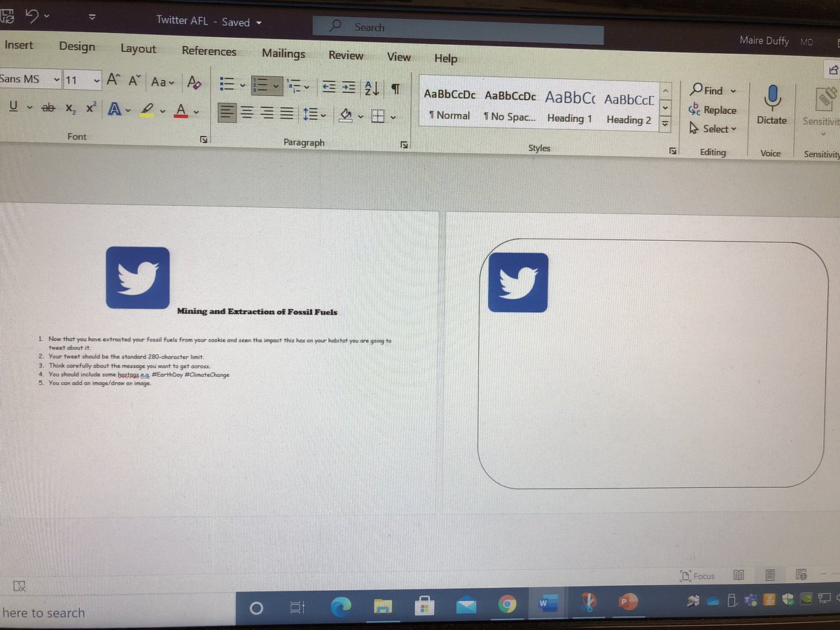Toggle subscript formatting
The image size is (840, 630).
pos(70,108)
